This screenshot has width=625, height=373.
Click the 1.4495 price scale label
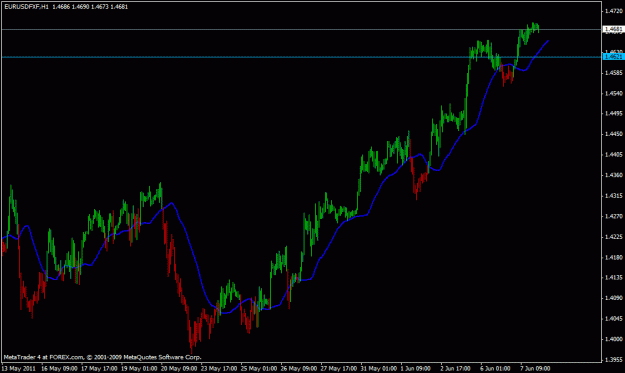pos(614,114)
